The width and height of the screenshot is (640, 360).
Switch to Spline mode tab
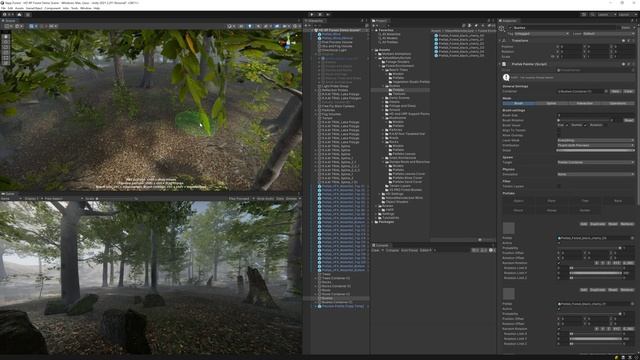(551, 103)
